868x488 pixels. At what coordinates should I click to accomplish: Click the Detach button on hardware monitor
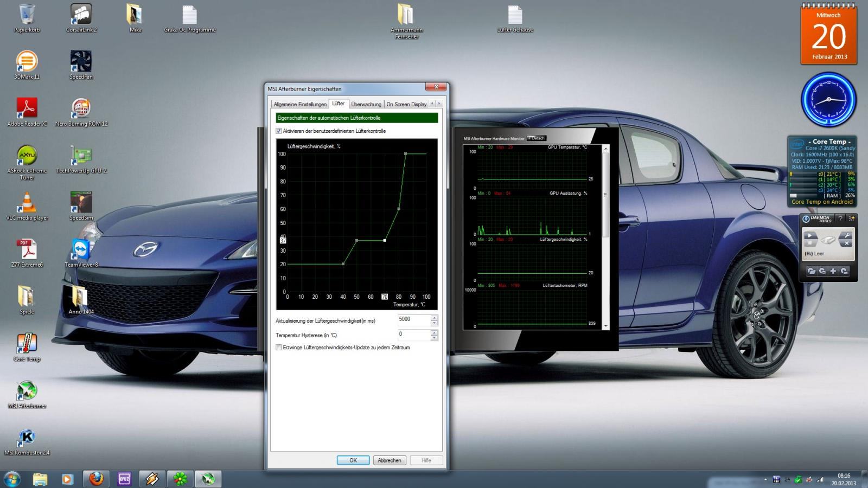click(537, 138)
